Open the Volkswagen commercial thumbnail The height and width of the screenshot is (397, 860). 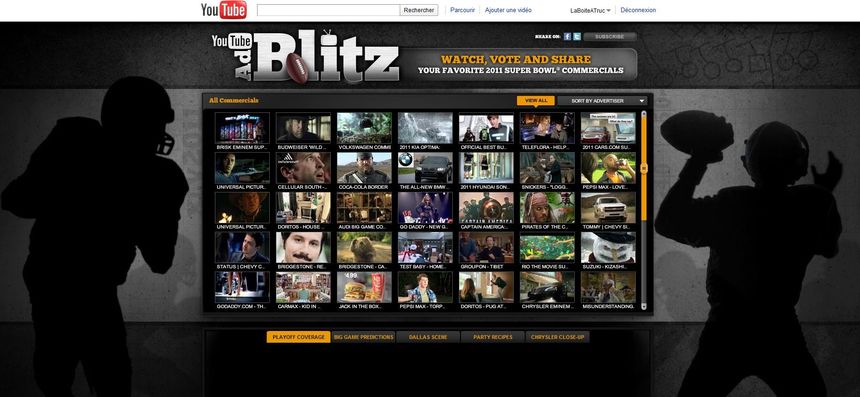pyautogui.click(x=364, y=128)
